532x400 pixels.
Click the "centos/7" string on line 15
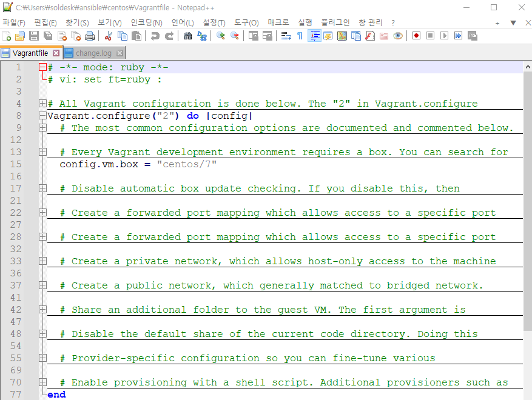click(187, 164)
